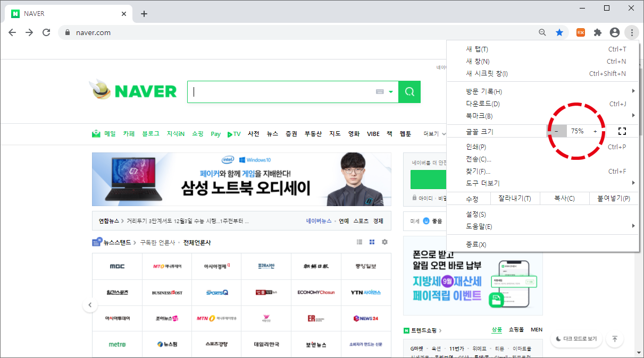
Task: Select 새 탭(T) menu item
Action: [542, 49]
